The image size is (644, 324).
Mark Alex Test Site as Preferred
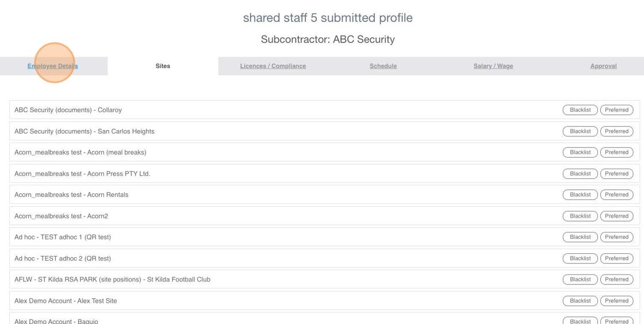click(616, 300)
